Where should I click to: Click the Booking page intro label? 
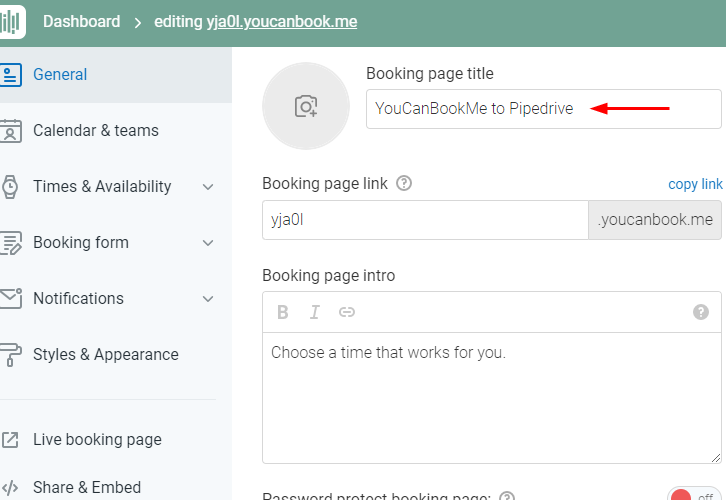(329, 275)
